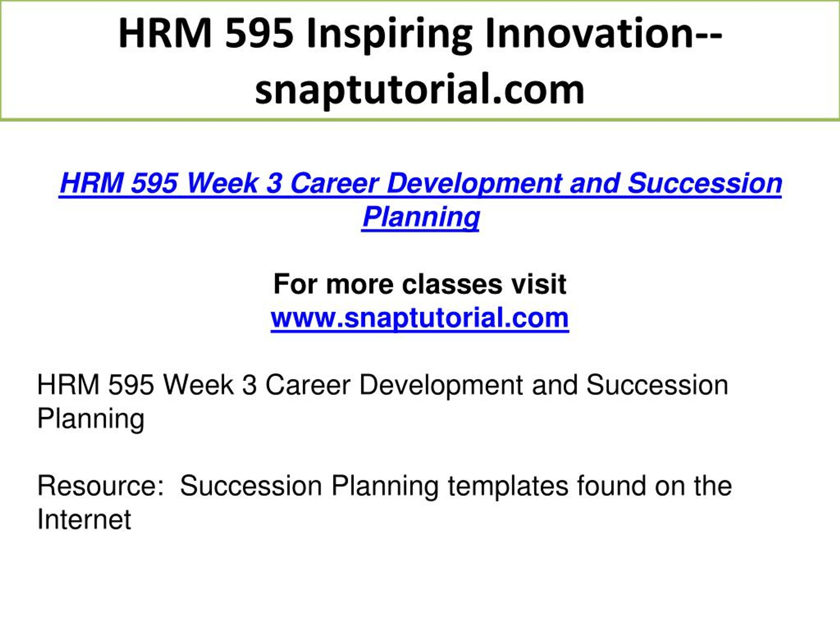Viewport: 840px width, 630px height.
Task: Open the blue italic HRM 595 Week 3 link
Action: pyautogui.click(x=420, y=200)
